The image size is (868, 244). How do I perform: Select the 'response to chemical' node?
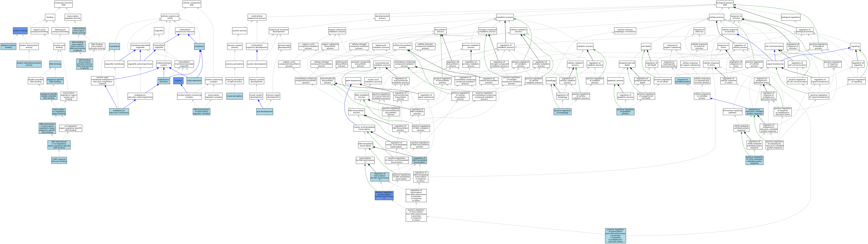(699, 31)
